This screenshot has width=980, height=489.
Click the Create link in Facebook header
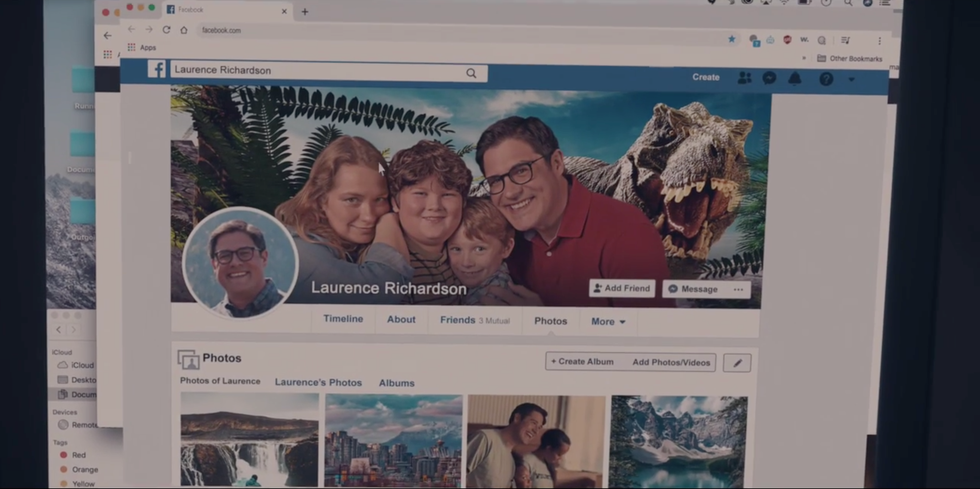click(x=706, y=77)
